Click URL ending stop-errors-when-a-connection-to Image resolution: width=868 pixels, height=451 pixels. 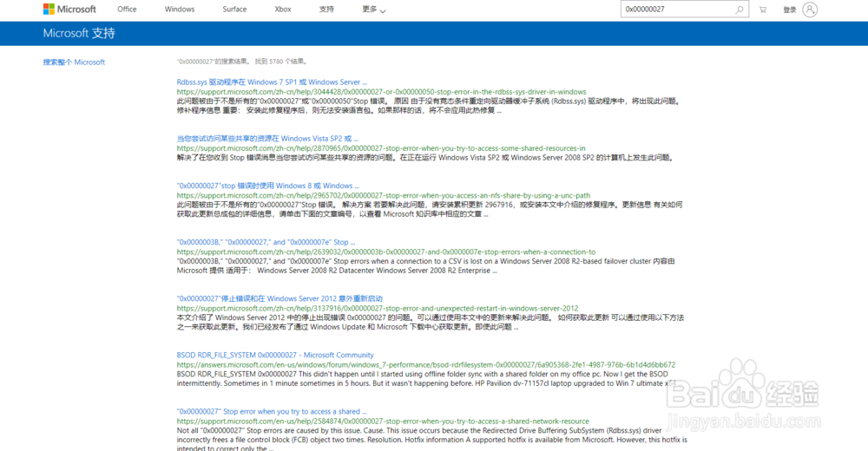tap(386, 252)
